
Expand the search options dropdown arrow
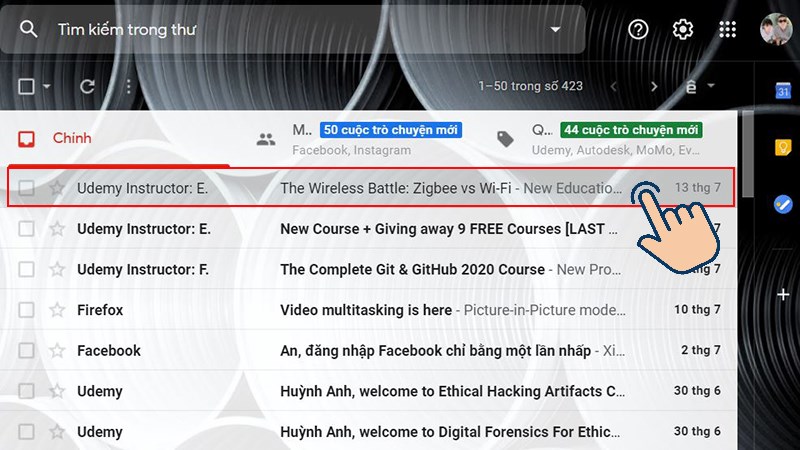(x=556, y=30)
